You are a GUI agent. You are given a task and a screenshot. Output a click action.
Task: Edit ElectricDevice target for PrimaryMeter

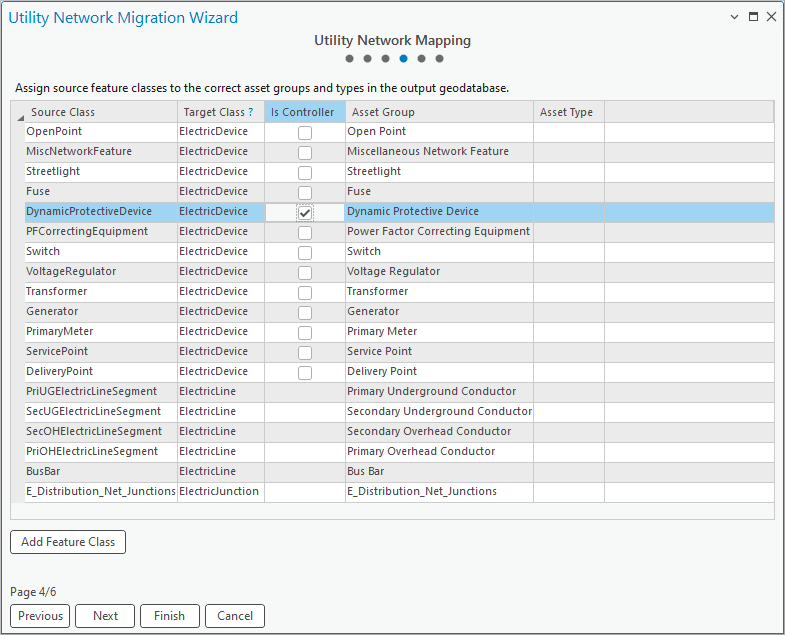pos(221,332)
